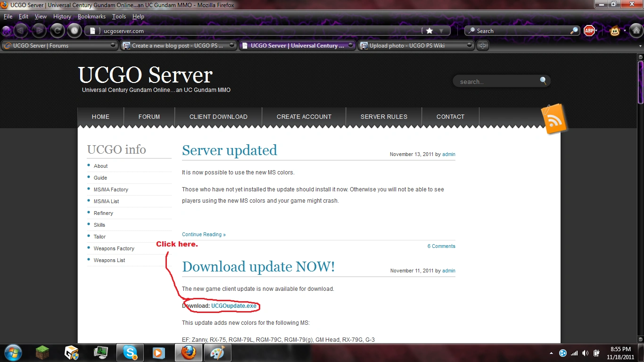Click the Firefox taskbar icon
Viewport: 644px width, 362px height.
click(189, 353)
